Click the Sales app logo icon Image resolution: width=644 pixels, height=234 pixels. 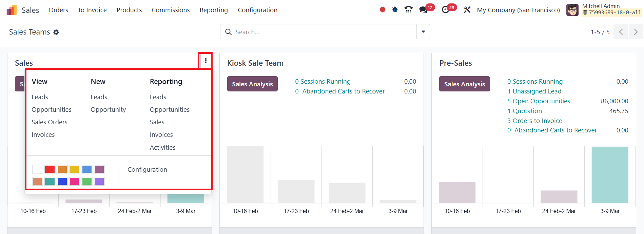12,10
